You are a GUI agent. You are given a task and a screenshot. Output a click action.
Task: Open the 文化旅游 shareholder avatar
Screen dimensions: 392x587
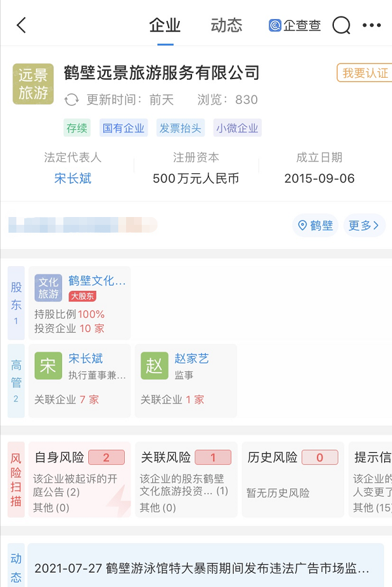click(48, 288)
